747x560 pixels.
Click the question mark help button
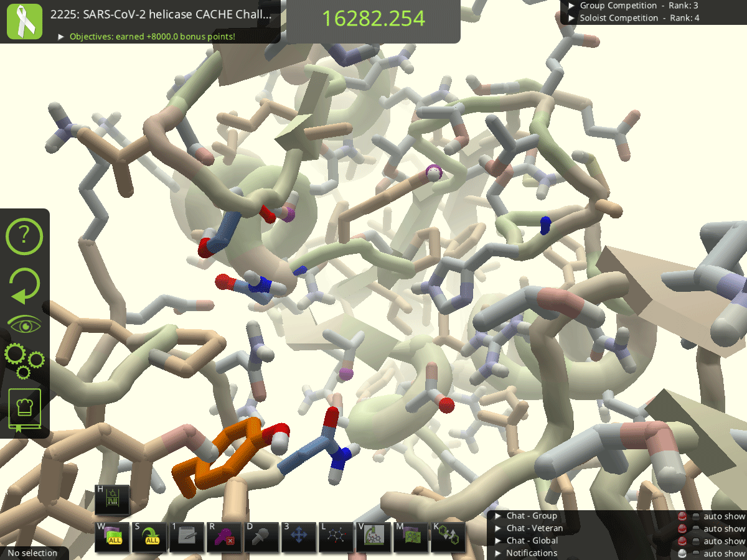24,235
